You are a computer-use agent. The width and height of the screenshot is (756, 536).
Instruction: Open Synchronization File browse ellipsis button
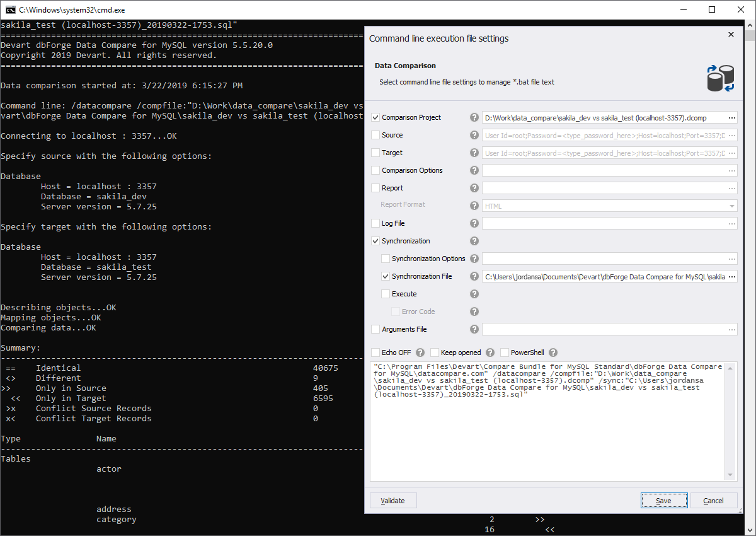click(731, 276)
